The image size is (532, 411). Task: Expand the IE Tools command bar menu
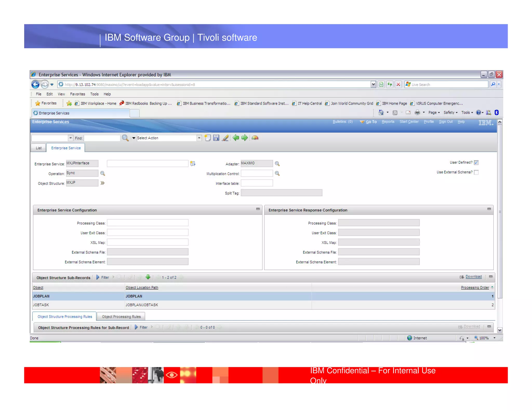click(467, 112)
